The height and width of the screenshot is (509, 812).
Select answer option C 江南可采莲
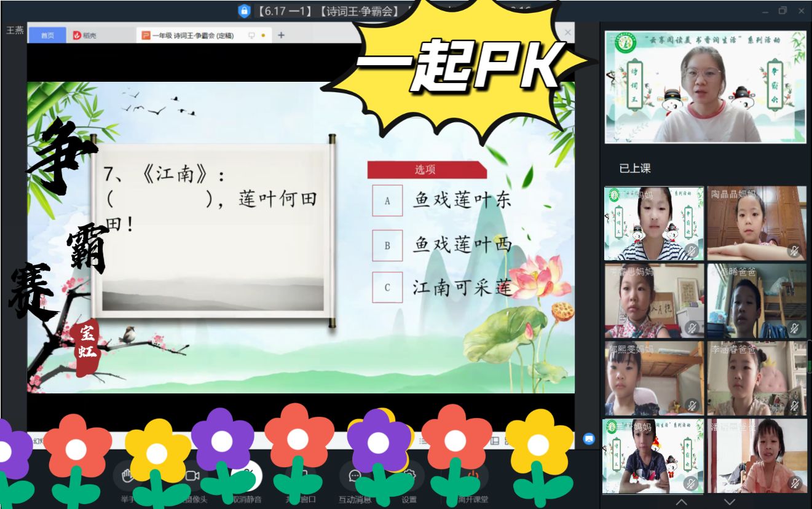coord(387,287)
